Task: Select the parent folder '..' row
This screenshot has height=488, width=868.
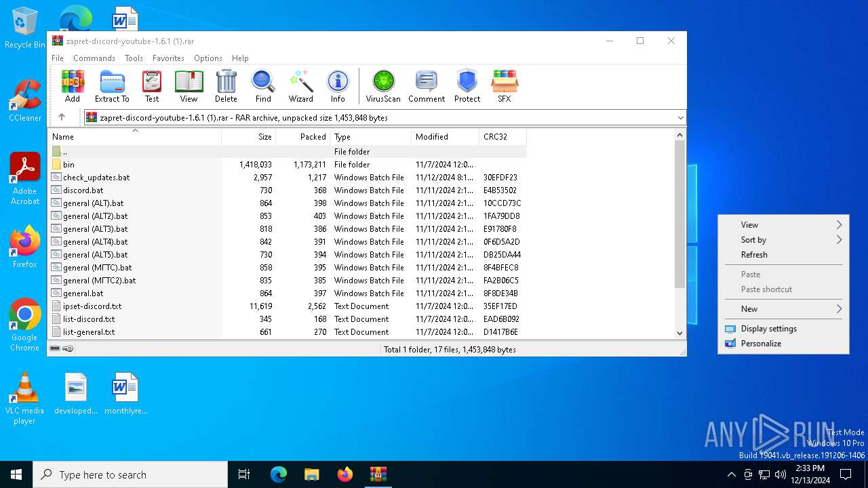Action: tap(287, 152)
